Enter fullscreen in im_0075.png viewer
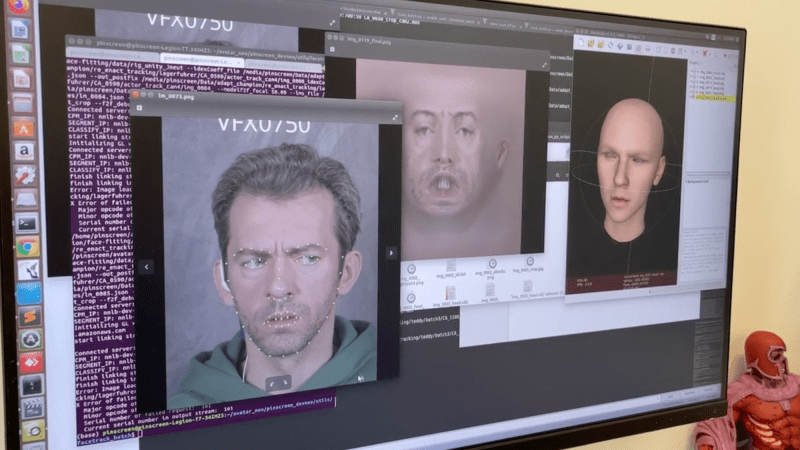This screenshot has width=800, height=450. click(394, 117)
